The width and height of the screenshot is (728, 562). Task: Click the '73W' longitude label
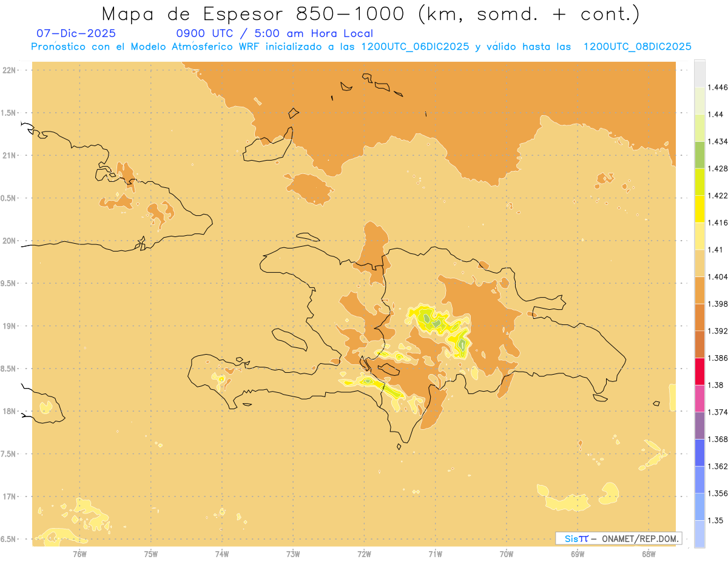point(293,554)
